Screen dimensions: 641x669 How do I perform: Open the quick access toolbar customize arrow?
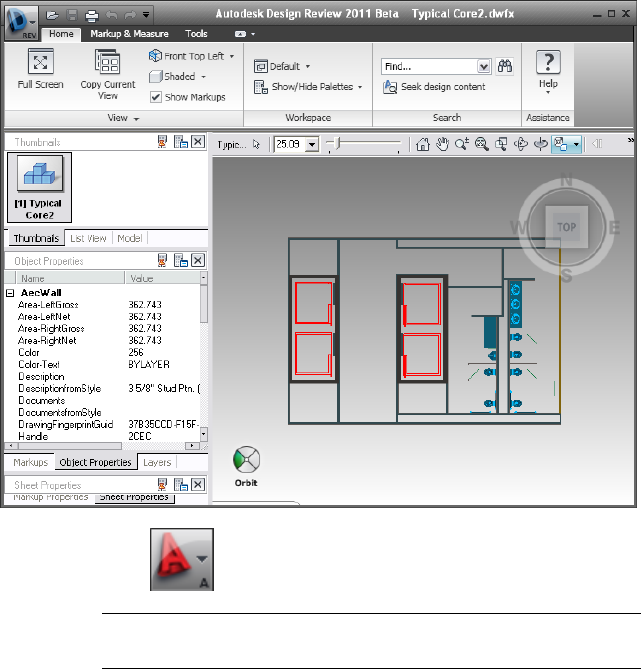click(x=146, y=15)
